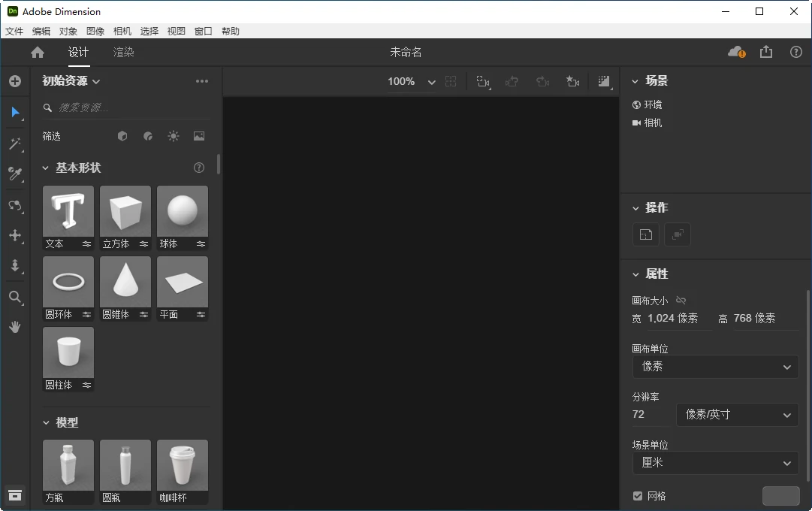Click the canvas size link icon
The image size is (812, 511).
681,300
